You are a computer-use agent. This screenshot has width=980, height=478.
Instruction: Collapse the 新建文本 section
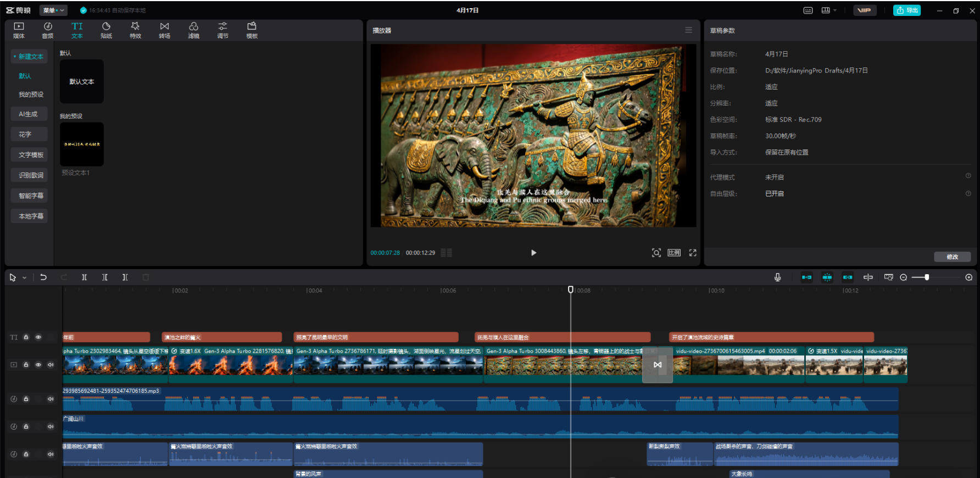pos(29,57)
